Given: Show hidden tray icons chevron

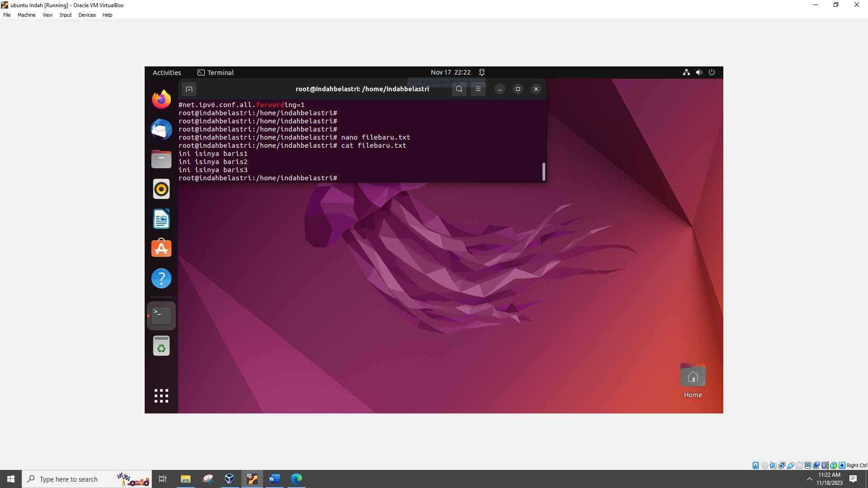Looking at the screenshot, I should [x=809, y=479].
